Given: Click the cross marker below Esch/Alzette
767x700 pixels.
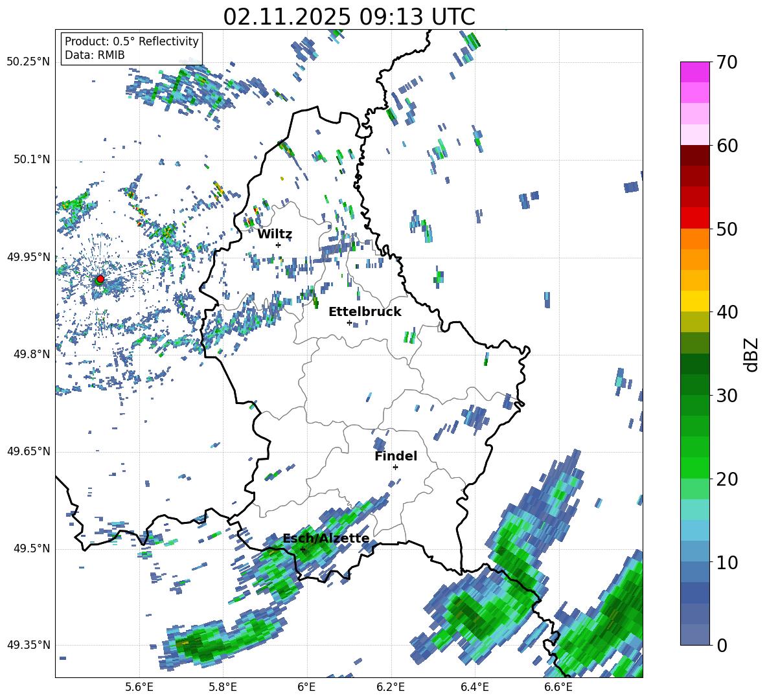Looking at the screenshot, I should (303, 549).
